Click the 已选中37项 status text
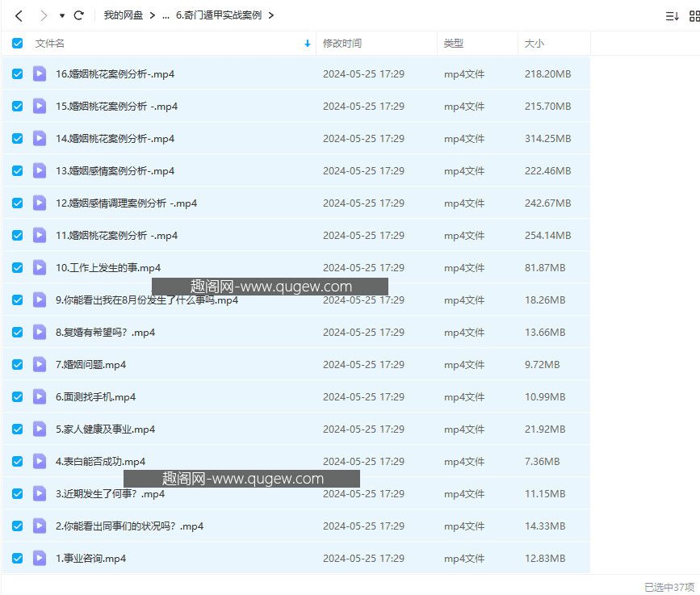Viewport: 700px width, 595px height. click(x=669, y=587)
